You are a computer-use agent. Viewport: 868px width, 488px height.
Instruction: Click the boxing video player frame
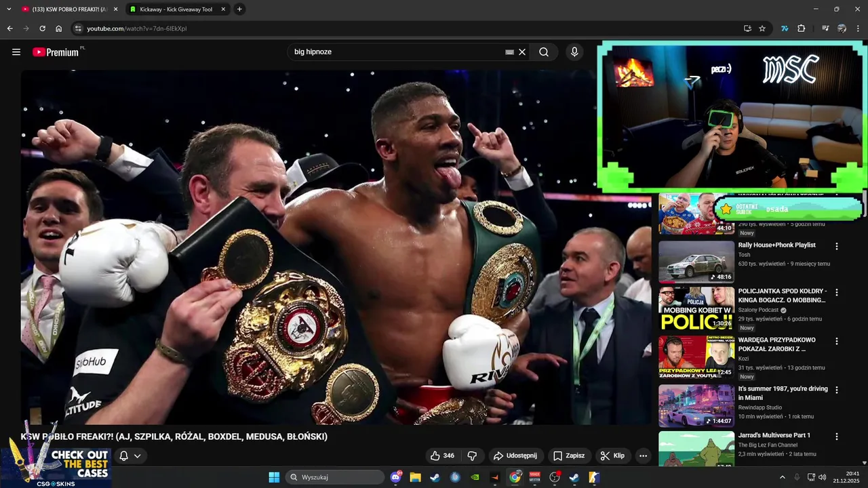336,247
